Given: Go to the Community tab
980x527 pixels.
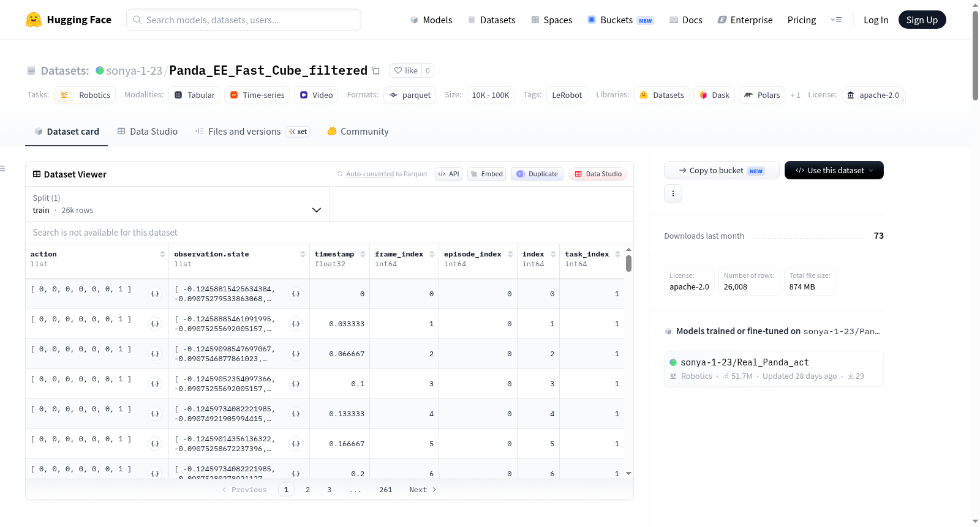Looking at the screenshot, I should pos(358,132).
